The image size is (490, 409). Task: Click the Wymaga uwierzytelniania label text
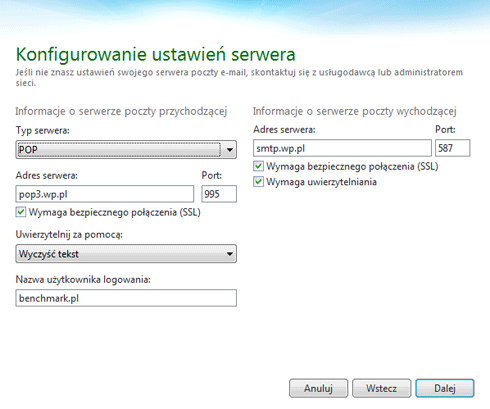coord(321,182)
